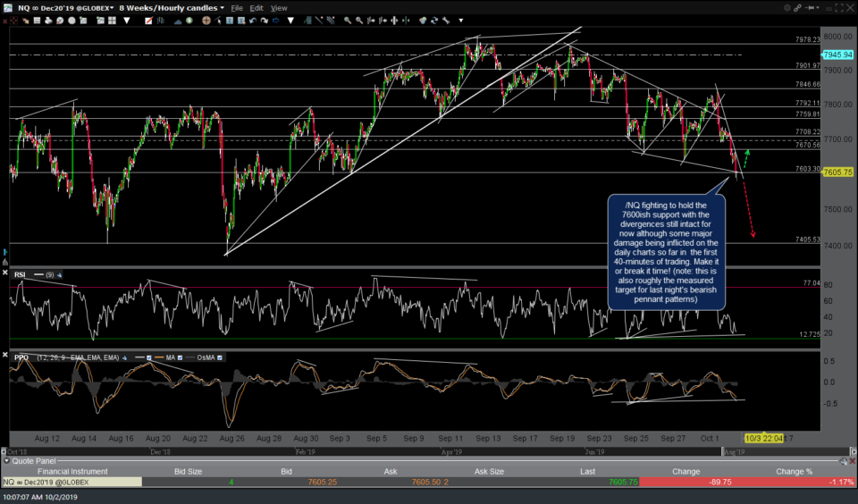Click the Change % column header
858x504 pixels.
click(794, 471)
